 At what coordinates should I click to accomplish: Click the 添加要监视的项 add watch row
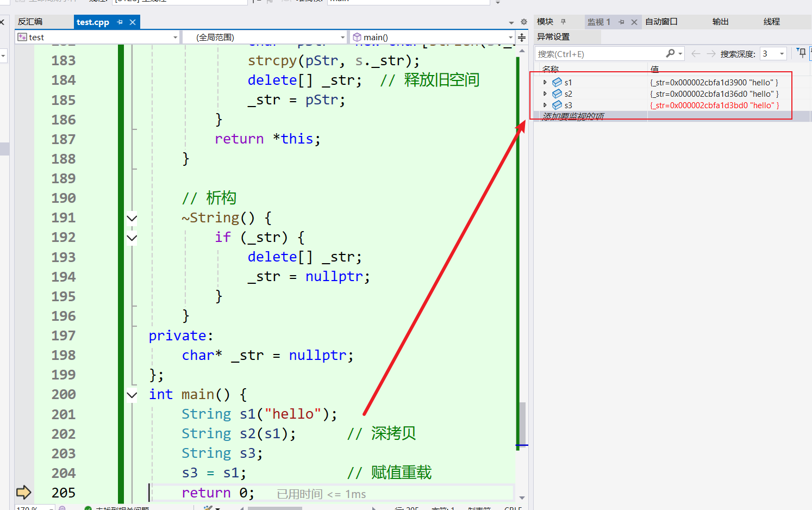click(573, 116)
